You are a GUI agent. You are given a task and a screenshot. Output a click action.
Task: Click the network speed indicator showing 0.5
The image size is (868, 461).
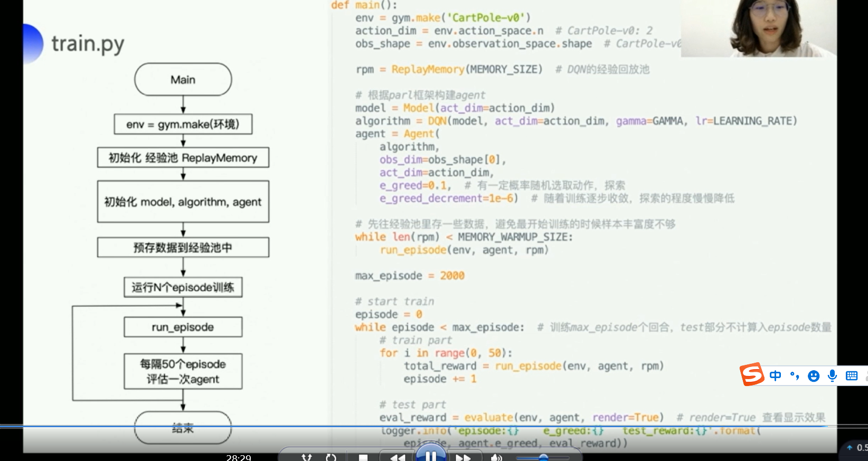(x=856, y=448)
